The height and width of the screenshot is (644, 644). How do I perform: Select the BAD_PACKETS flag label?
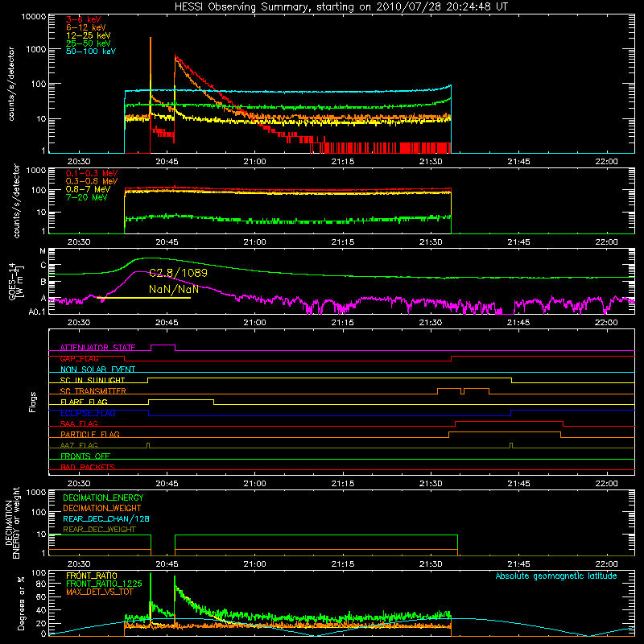click(x=88, y=467)
